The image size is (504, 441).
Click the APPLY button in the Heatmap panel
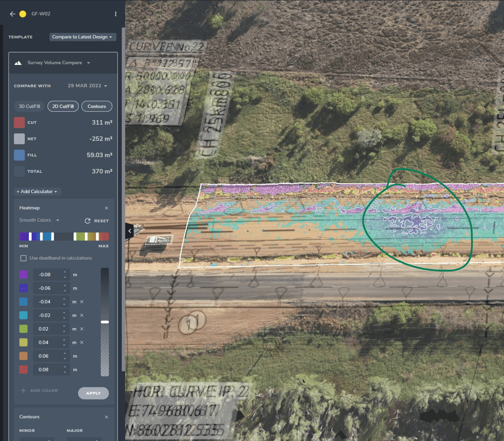pyautogui.click(x=93, y=393)
